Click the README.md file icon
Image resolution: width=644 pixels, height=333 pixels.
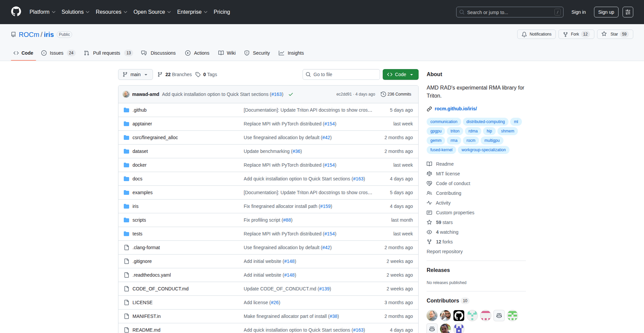point(126,330)
